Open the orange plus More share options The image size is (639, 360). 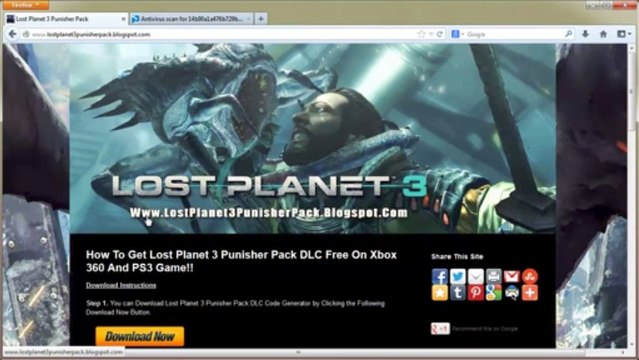coord(529,293)
